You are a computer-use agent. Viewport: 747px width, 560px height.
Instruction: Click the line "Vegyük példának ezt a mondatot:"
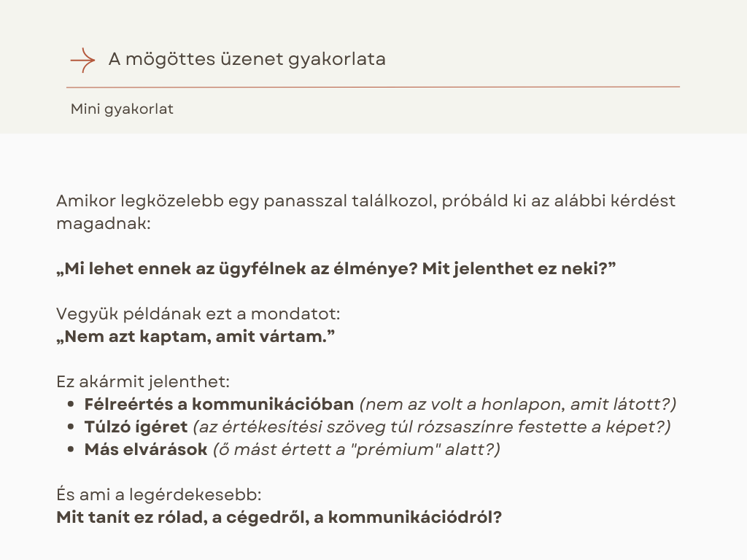[198, 314]
